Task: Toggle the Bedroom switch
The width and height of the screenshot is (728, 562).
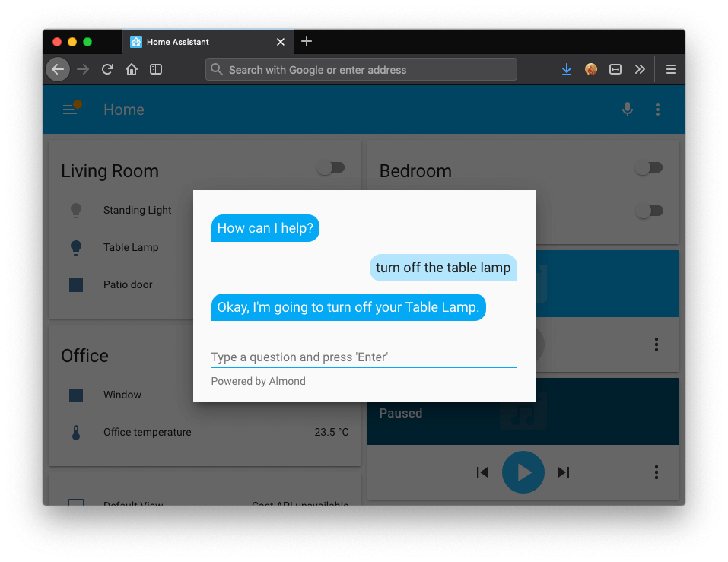Action: (x=649, y=167)
